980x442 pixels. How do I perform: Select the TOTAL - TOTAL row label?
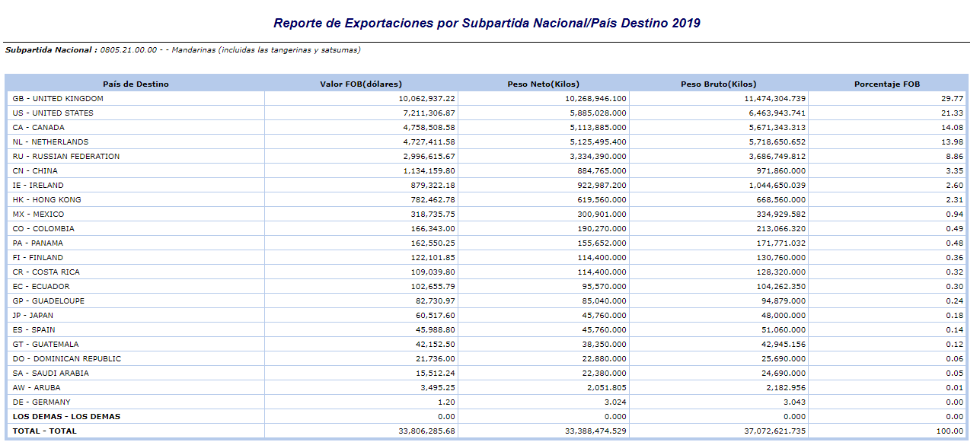click(x=45, y=431)
